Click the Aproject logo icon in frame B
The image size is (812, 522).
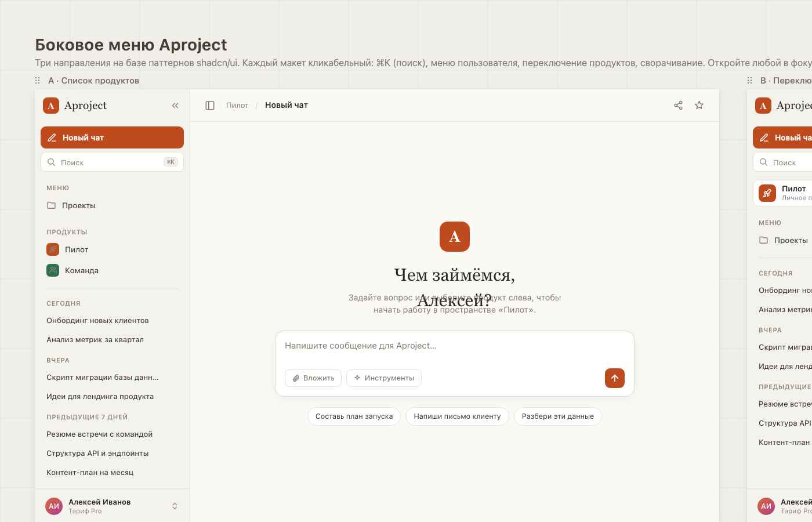click(x=763, y=106)
